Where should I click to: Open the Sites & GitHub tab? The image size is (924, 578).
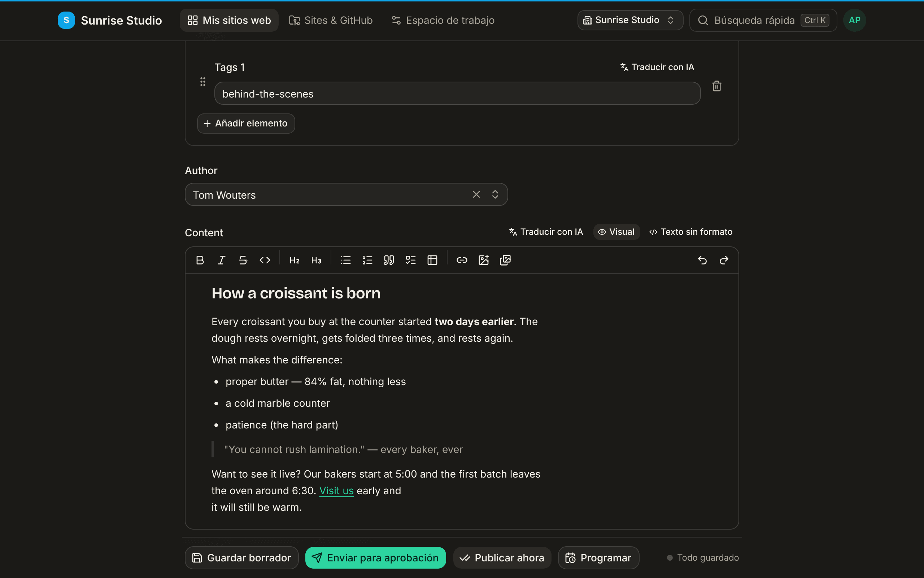point(331,20)
